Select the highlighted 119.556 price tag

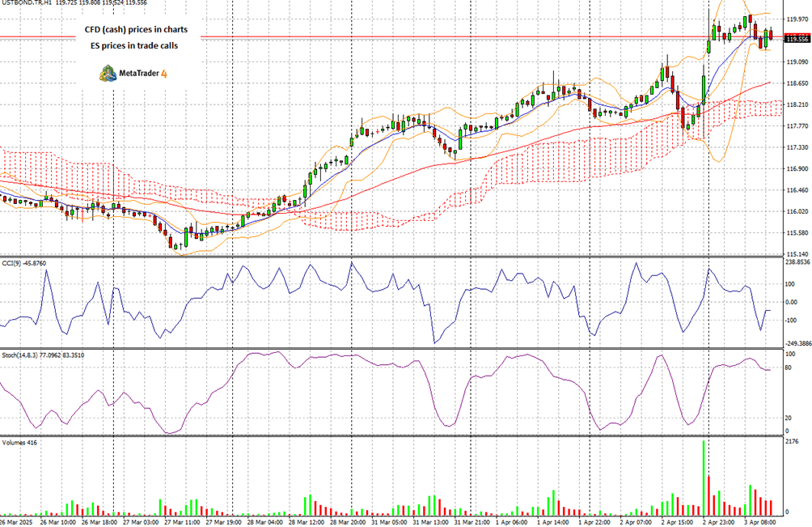tap(796, 37)
